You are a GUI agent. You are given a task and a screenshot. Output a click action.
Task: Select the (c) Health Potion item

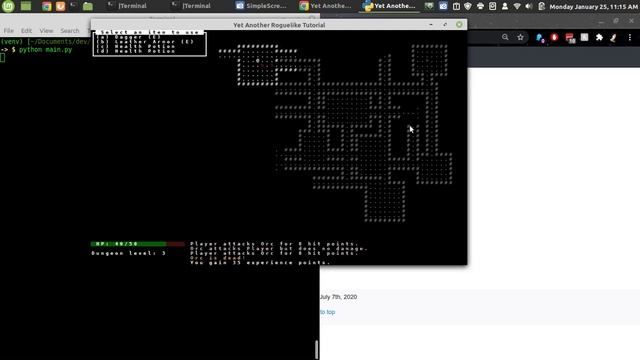click(x=136, y=47)
